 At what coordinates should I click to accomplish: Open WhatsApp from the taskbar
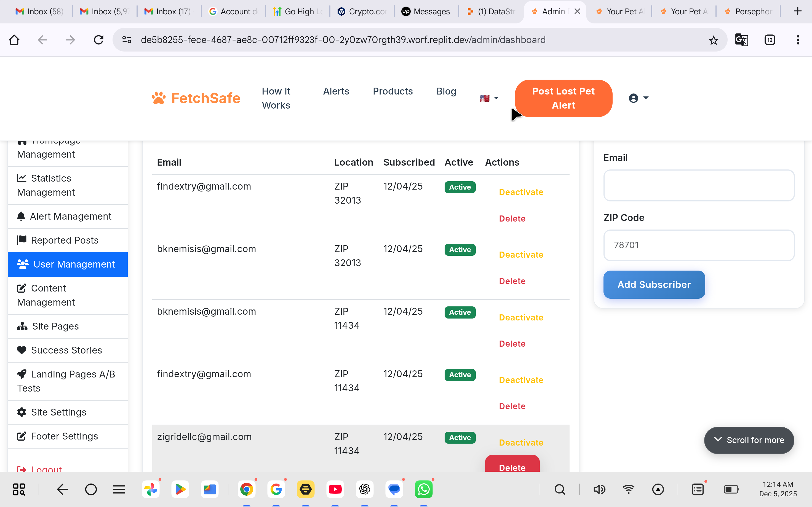[423, 489]
